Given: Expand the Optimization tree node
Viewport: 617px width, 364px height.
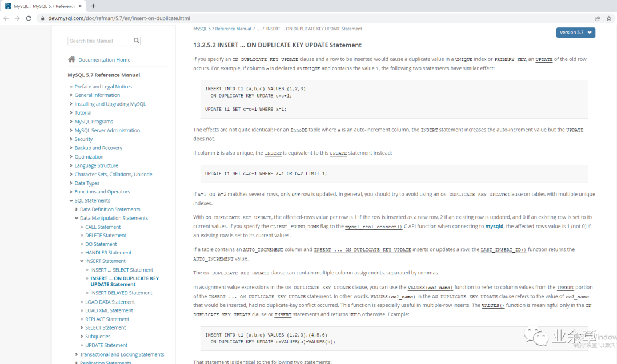Looking at the screenshot, I should coord(71,156).
